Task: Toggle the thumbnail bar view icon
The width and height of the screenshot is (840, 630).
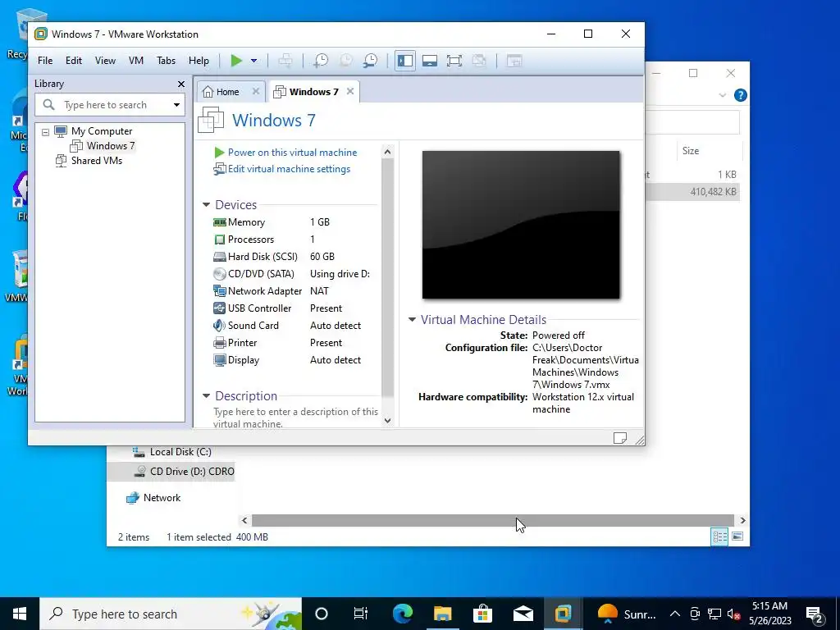Action: click(430, 61)
